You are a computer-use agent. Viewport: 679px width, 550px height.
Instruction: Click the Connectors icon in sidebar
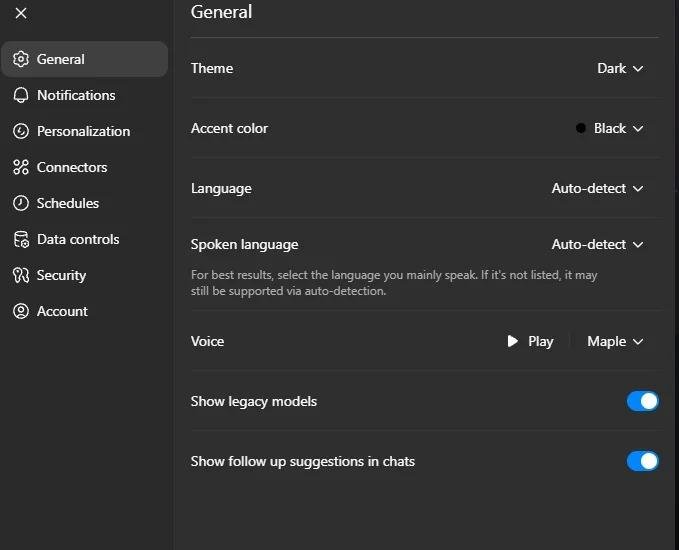point(21,167)
